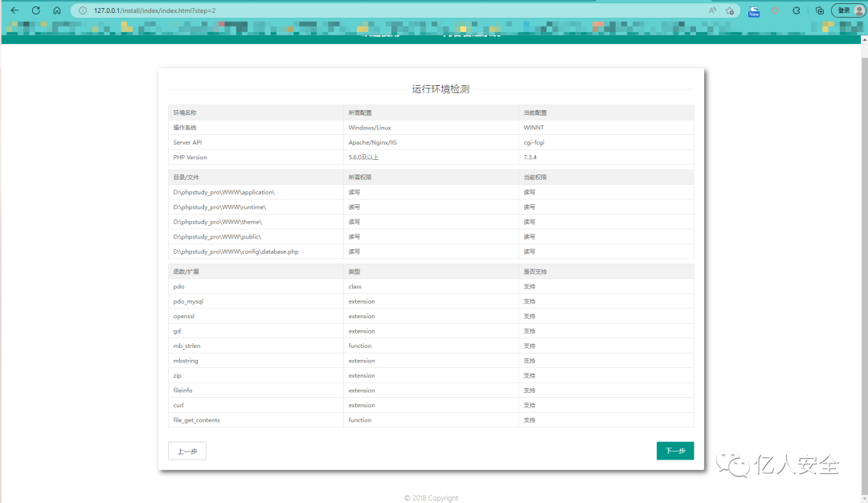Go back using the browser back arrow
The height and width of the screenshot is (503, 868).
[14, 10]
